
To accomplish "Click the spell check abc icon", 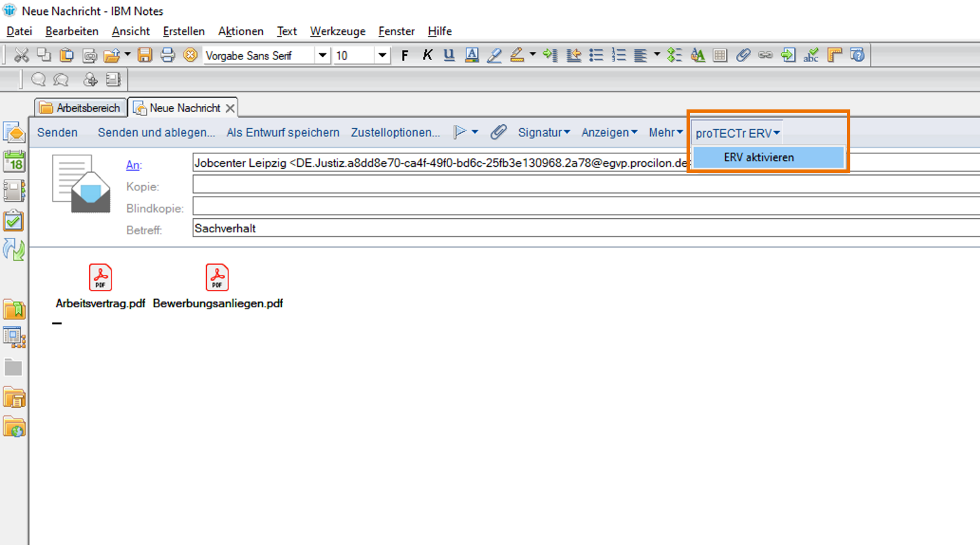I will click(x=811, y=55).
